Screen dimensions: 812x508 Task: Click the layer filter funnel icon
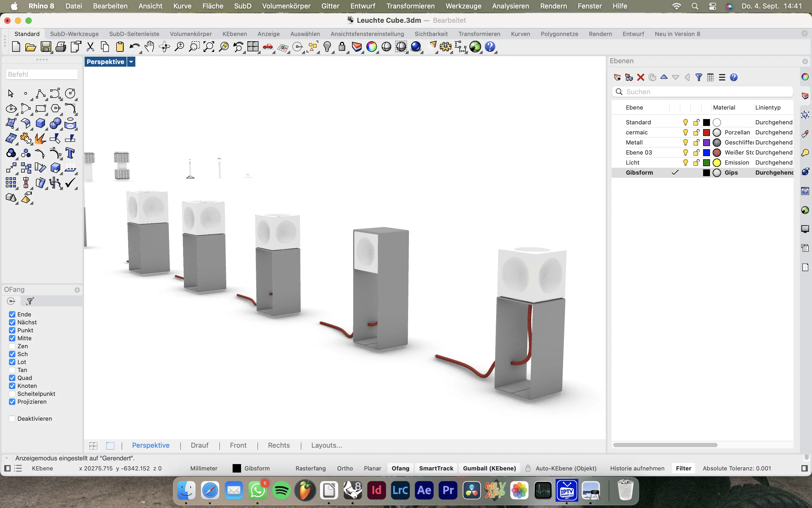coord(699,77)
